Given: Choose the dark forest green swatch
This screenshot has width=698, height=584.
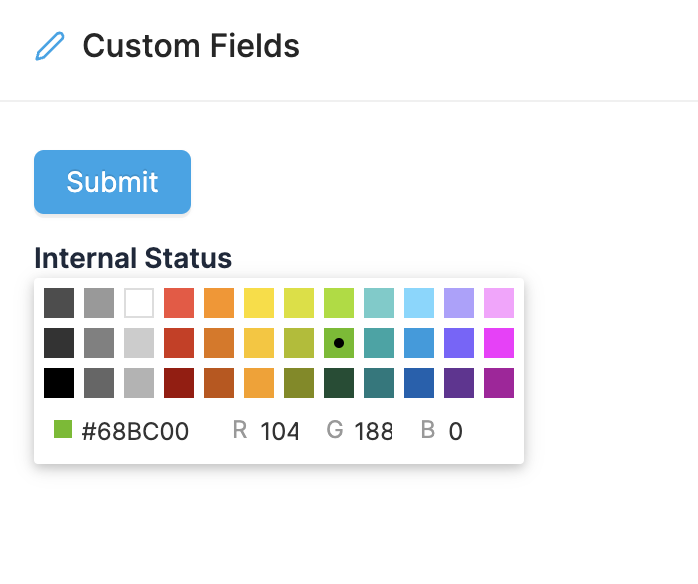Looking at the screenshot, I should click(339, 383).
